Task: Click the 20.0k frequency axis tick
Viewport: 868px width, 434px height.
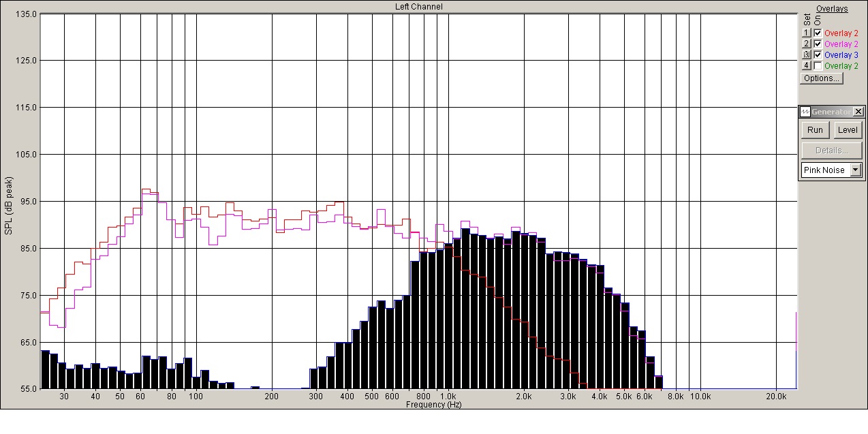Action: pyautogui.click(x=777, y=397)
